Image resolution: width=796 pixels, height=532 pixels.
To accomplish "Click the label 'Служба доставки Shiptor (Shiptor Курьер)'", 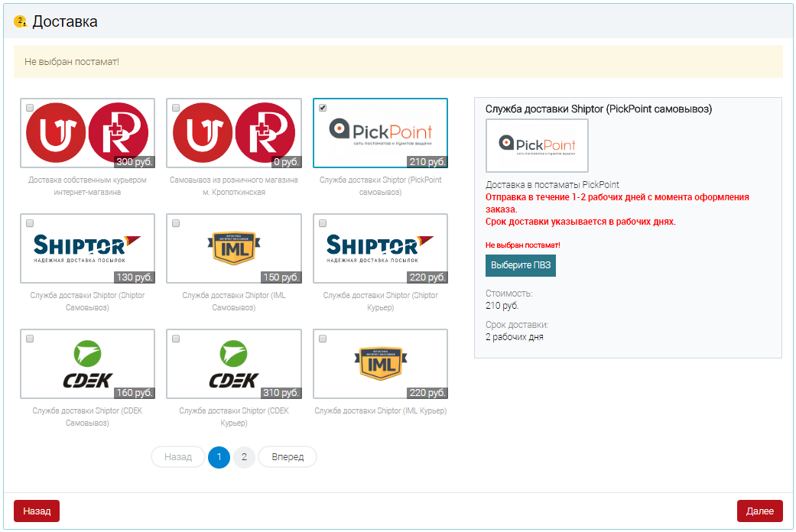I will (x=380, y=301).
